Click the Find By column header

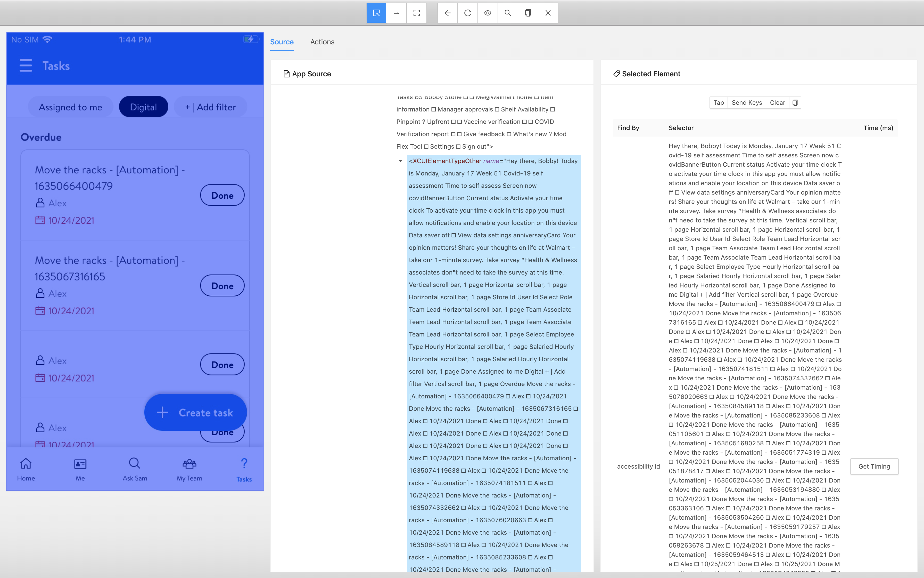(628, 128)
